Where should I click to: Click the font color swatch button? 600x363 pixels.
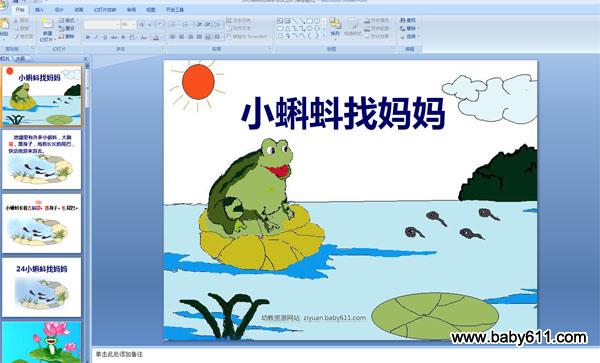coord(156,37)
